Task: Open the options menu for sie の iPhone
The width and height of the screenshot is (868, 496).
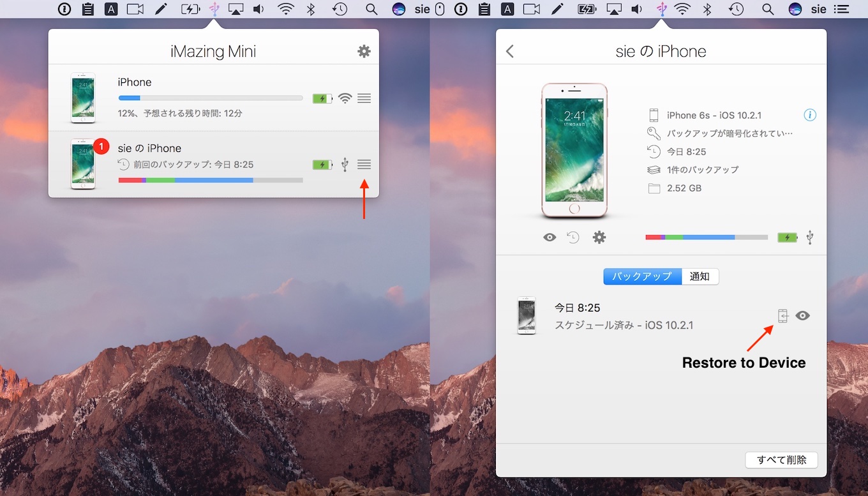Action: pos(364,164)
